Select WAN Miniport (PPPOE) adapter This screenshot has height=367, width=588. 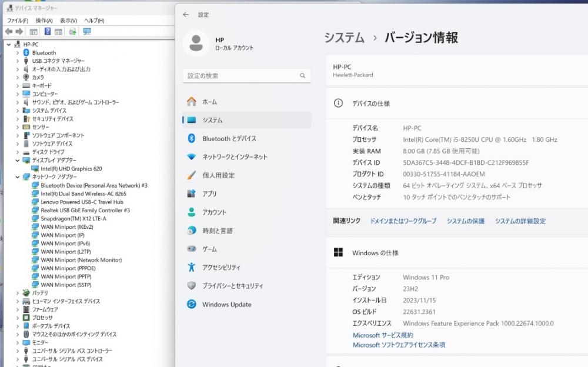tap(68, 268)
